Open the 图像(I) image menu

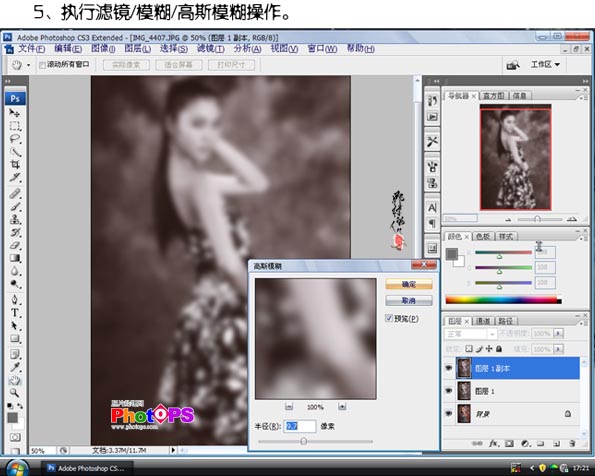tap(103, 49)
